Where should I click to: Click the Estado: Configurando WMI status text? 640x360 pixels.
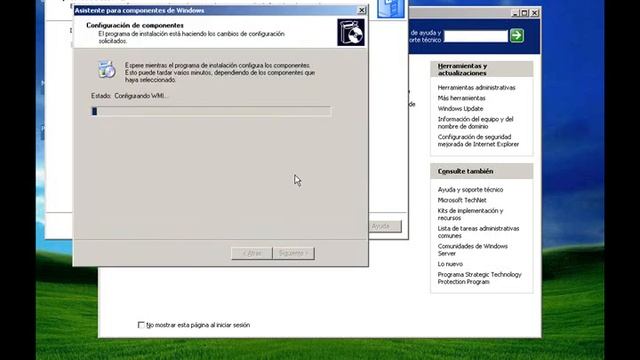[x=129, y=96]
